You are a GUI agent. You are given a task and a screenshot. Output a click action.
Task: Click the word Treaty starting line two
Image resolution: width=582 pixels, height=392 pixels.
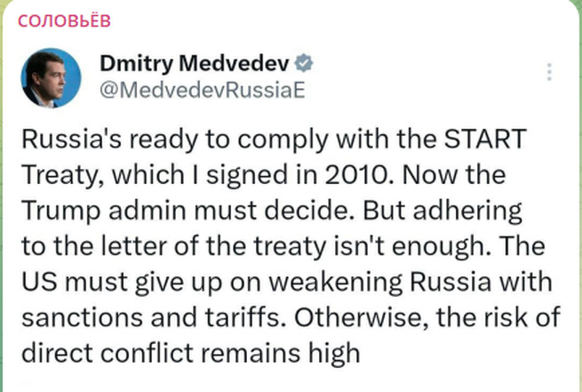click(x=62, y=175)
